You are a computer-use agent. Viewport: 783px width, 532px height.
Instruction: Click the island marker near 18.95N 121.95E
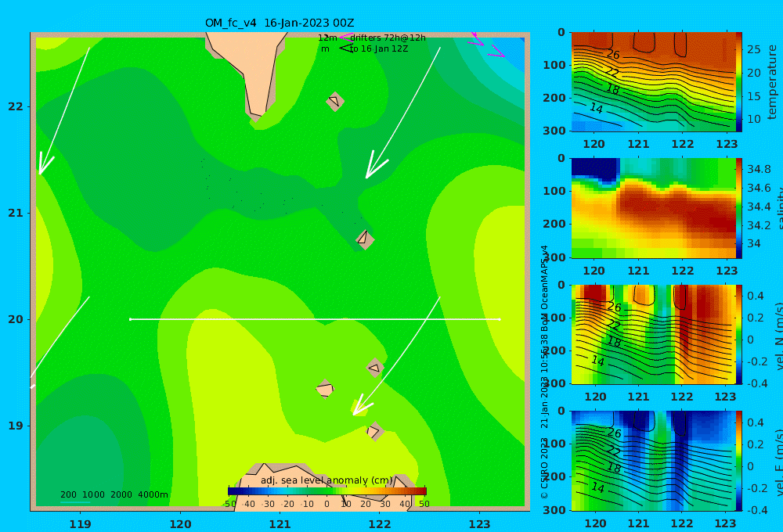[374, 431]
